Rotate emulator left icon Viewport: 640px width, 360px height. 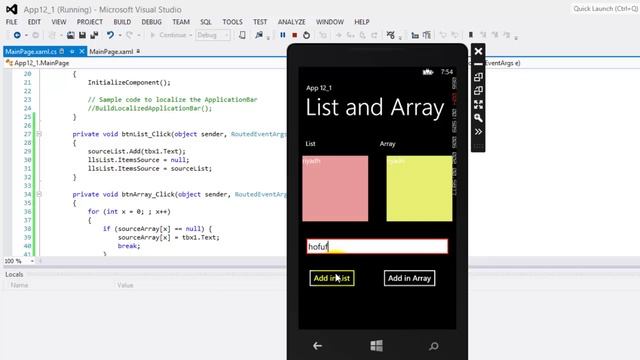pyautogui.click(x=478, y=77)
